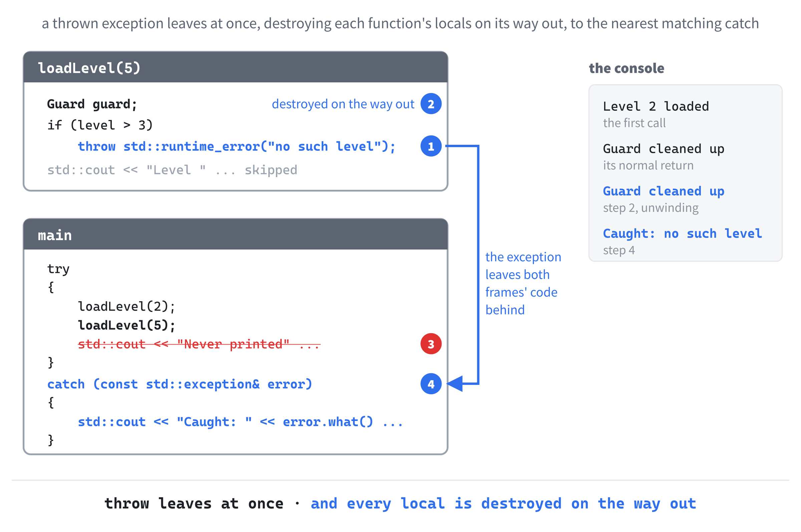Screen dimensions: 801x532
Task: Click the 'main' frame header
Action: click(235, 234)
